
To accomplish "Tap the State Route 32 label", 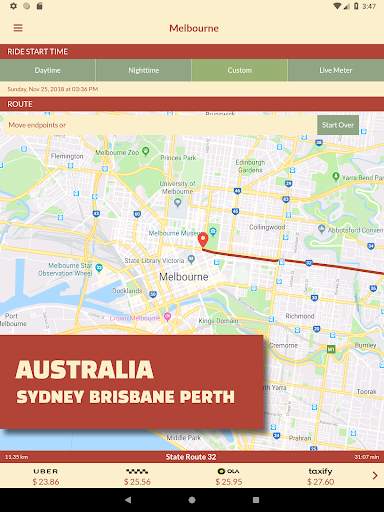I will 191,457.
